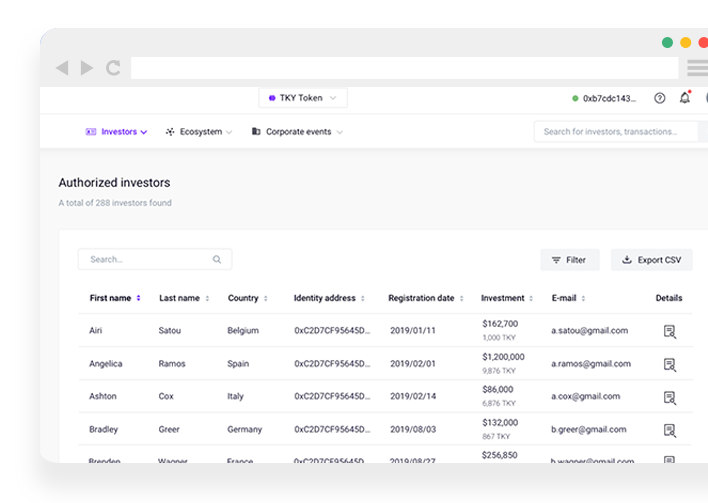Sort table by Investment column

pos(507,298)
